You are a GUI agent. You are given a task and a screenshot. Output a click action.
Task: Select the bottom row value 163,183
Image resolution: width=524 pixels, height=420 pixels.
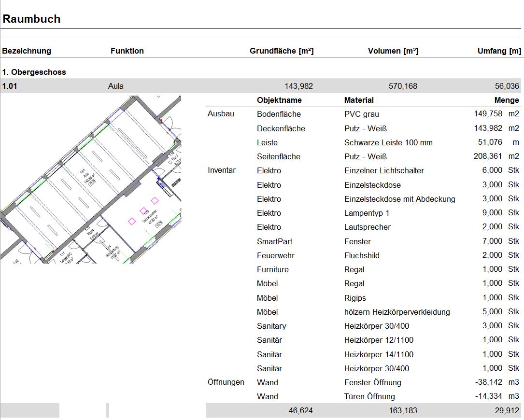click(x=403, y=410)
